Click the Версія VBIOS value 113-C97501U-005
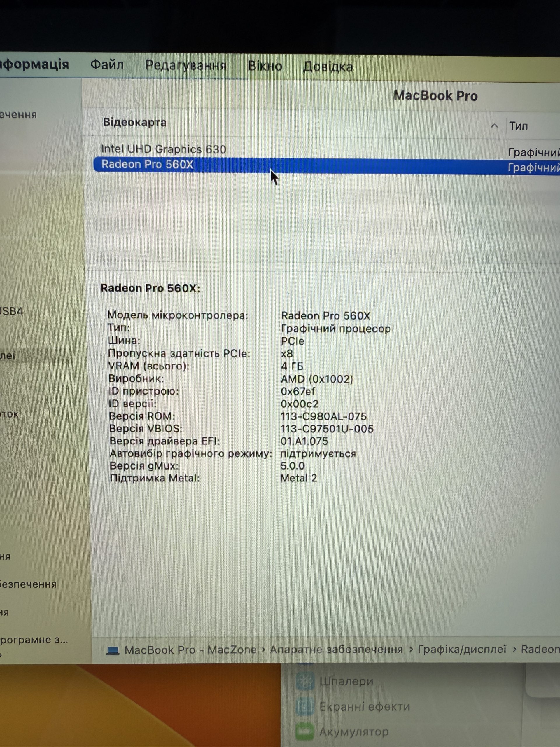 (x=327, y=429)
